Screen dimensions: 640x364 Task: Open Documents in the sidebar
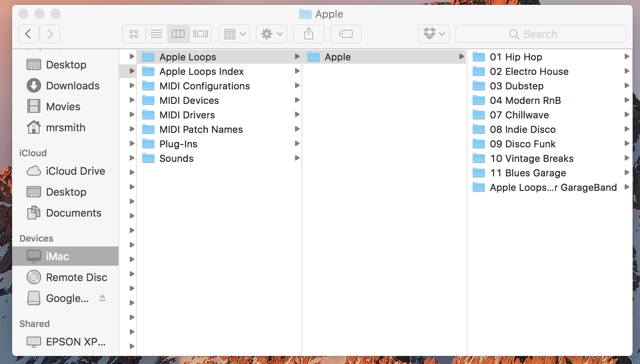pyautogui.click(x=65, y=213)
